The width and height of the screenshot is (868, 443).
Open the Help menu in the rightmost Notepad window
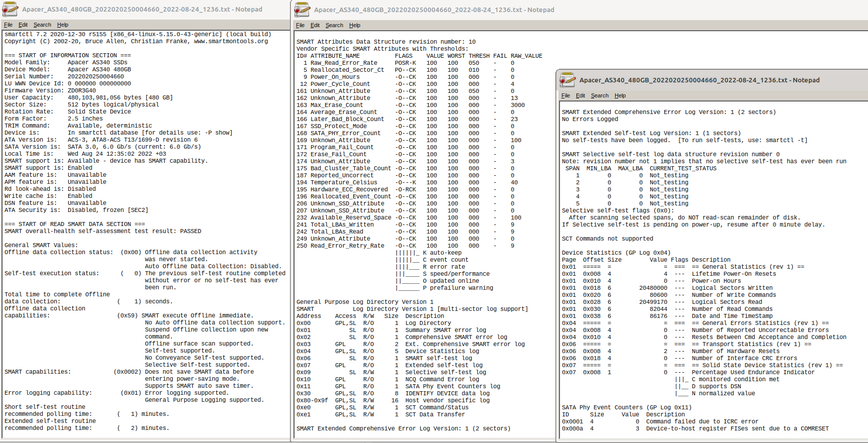620,95
